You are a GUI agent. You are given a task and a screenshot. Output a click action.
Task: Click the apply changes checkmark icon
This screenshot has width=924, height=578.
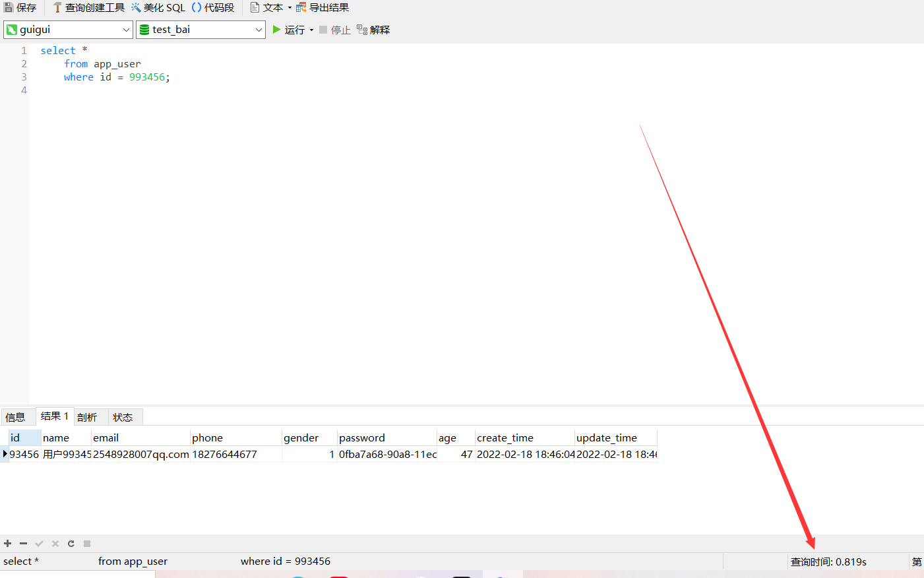(39, 544)
